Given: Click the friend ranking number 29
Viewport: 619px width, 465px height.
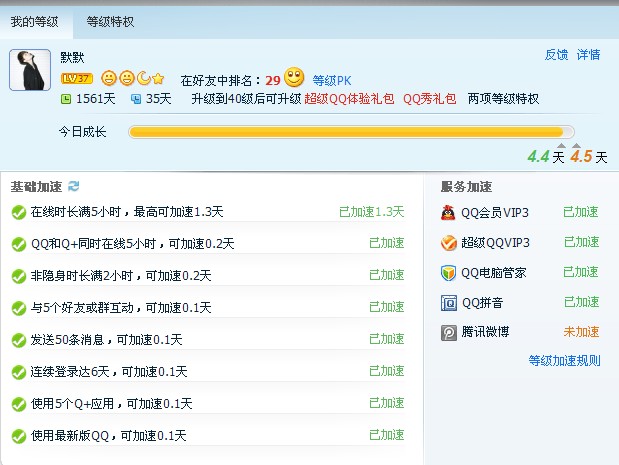Looking at the screenshot, I should (272, 81).
